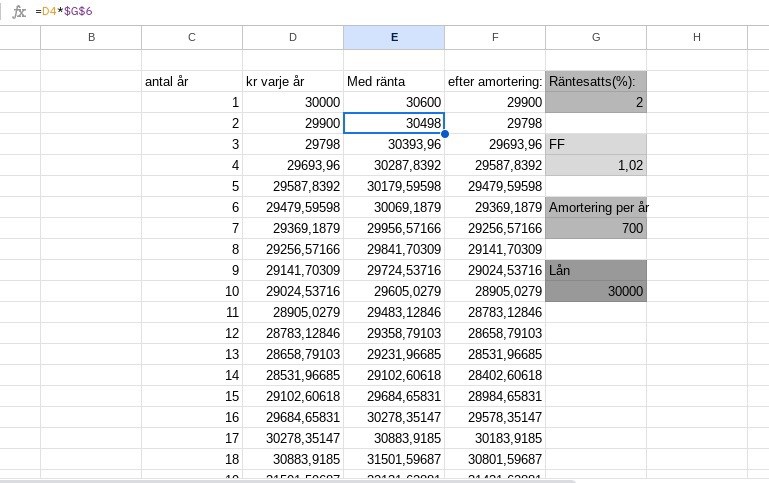The height and width of the screenshot is (483, 769).
Task: Click the fx function icon
Action: [x=19, y=11]
